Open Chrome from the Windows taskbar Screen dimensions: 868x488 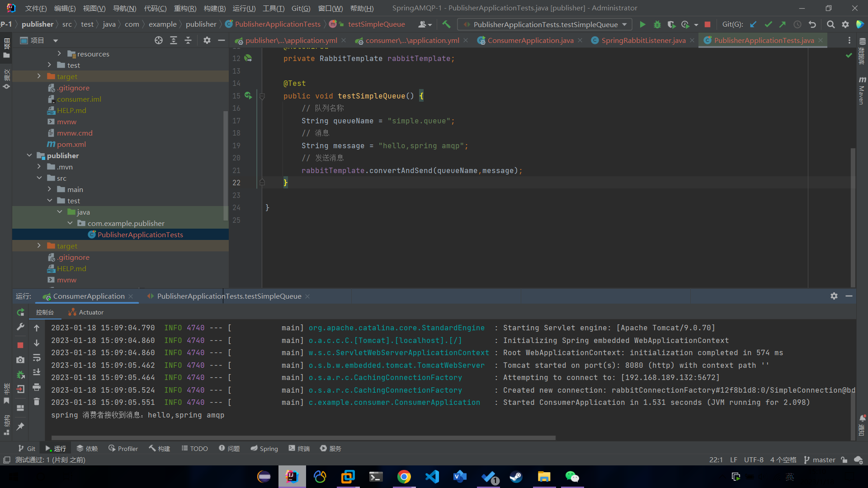tap(404, 477)
